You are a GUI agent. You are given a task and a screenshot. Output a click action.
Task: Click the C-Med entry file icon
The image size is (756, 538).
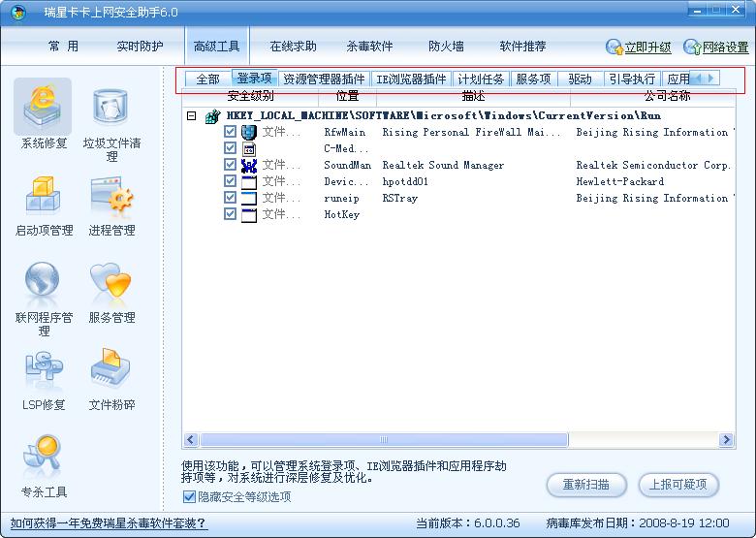click(x=249, y=149)
